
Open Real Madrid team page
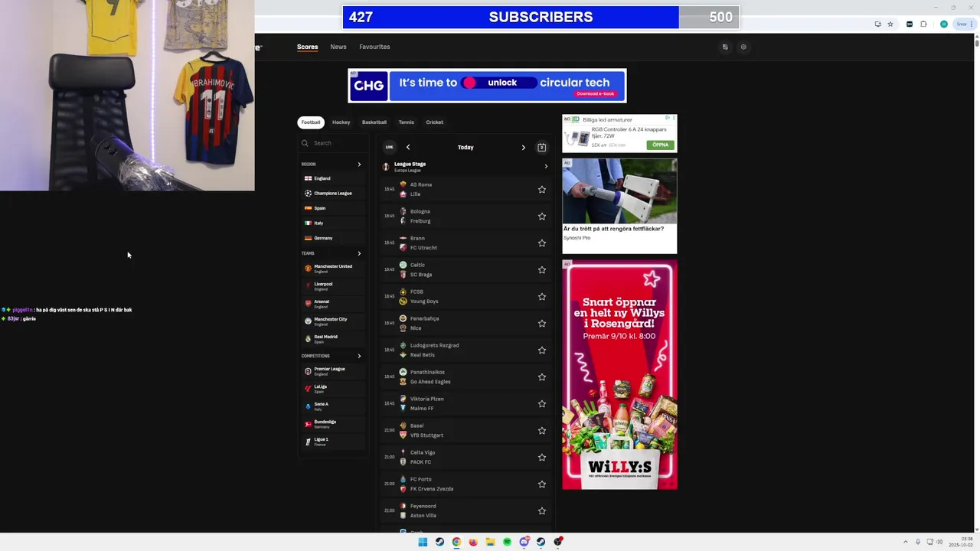[x=332, y=338]
